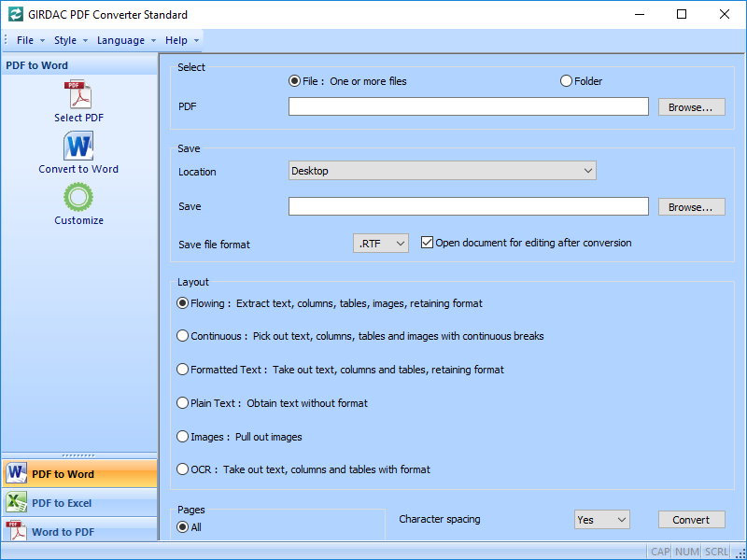Open the Character spacing Yes dropdown
This screenshot has width=747, height=560.
click(601, 520)
